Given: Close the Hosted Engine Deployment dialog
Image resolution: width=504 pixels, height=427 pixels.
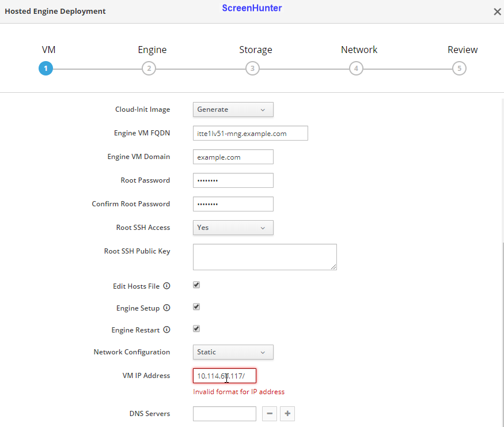Looking at the screenshot, I should [x=497, y=12].
